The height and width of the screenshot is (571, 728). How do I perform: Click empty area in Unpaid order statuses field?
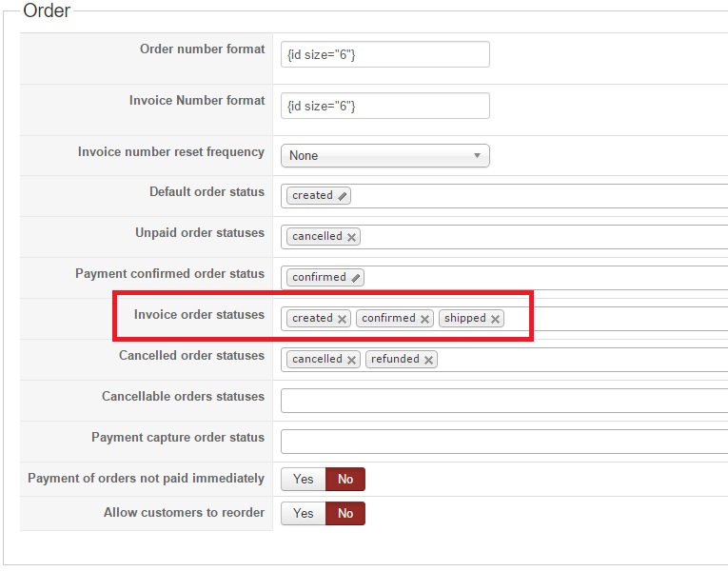point(533,237)
